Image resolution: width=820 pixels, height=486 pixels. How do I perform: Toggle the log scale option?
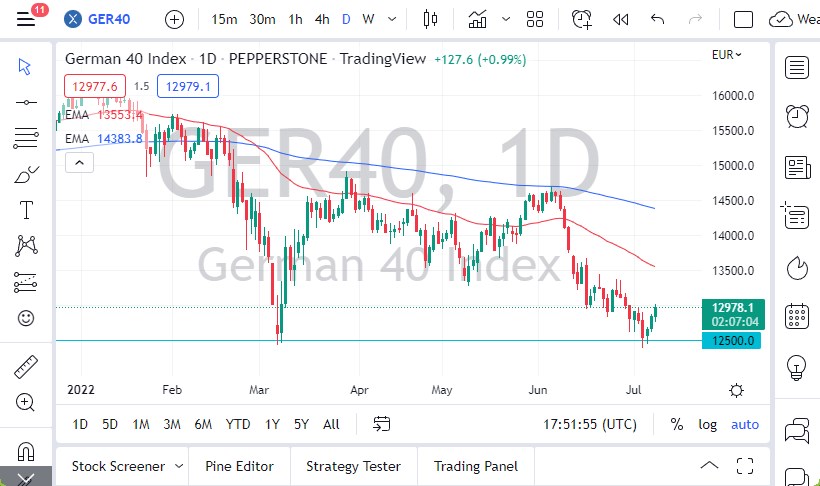pyautogui.click(x=707, y=424)
